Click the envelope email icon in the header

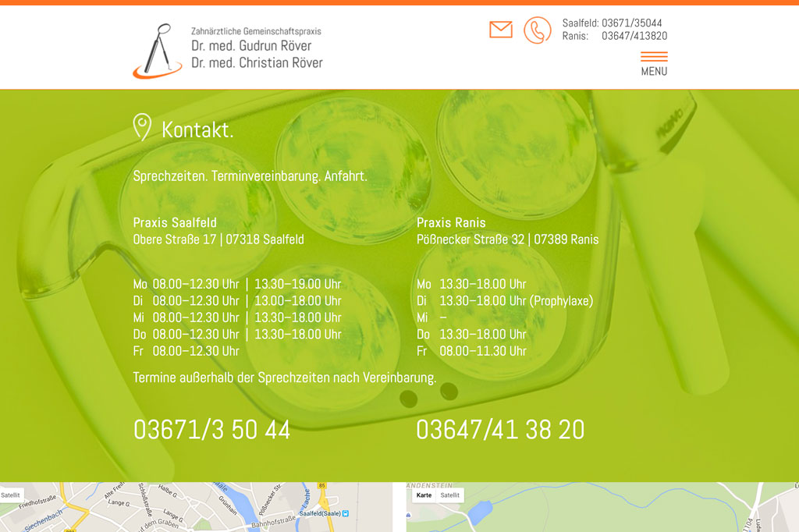(501, 30)
